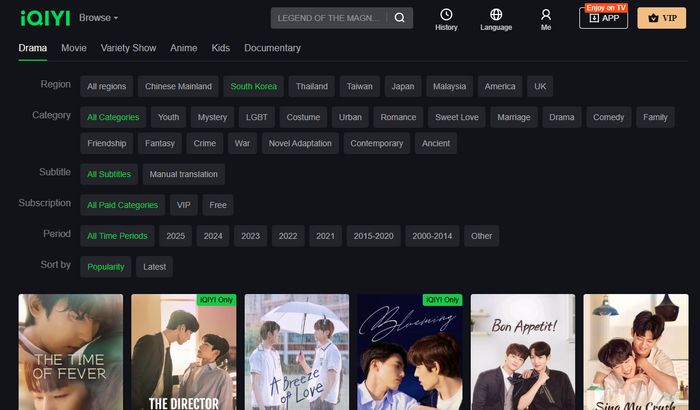Select the South Korea region

coord(254,87)
